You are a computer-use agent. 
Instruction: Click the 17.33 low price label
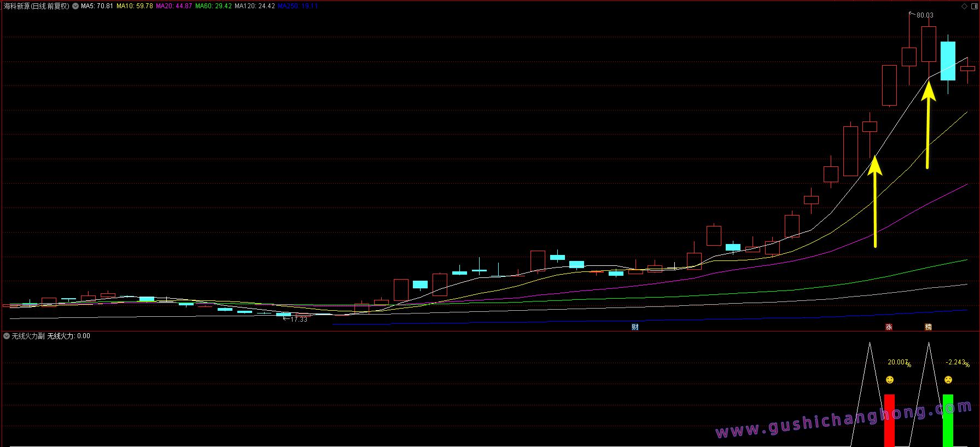pyautogui.click(x=299, y=320)
